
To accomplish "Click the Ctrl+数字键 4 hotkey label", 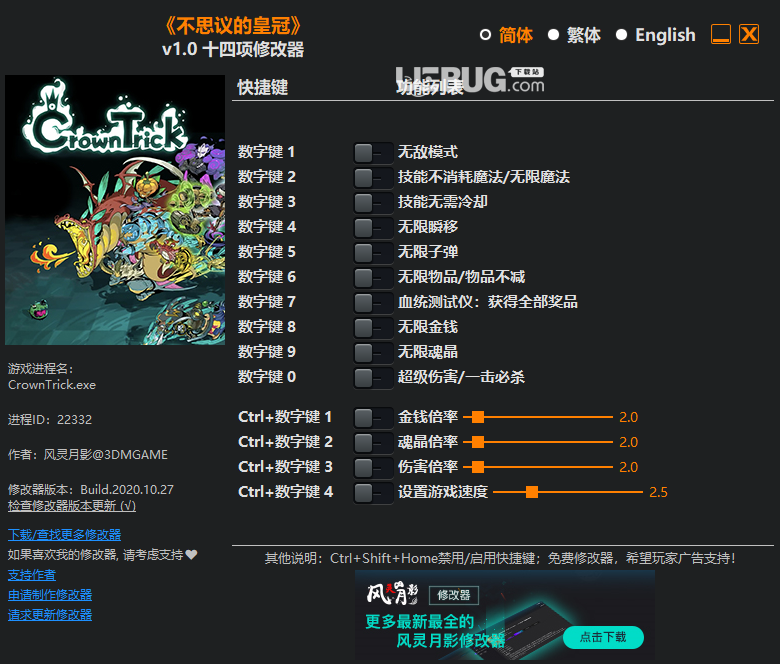I will [x=286, y=492].
